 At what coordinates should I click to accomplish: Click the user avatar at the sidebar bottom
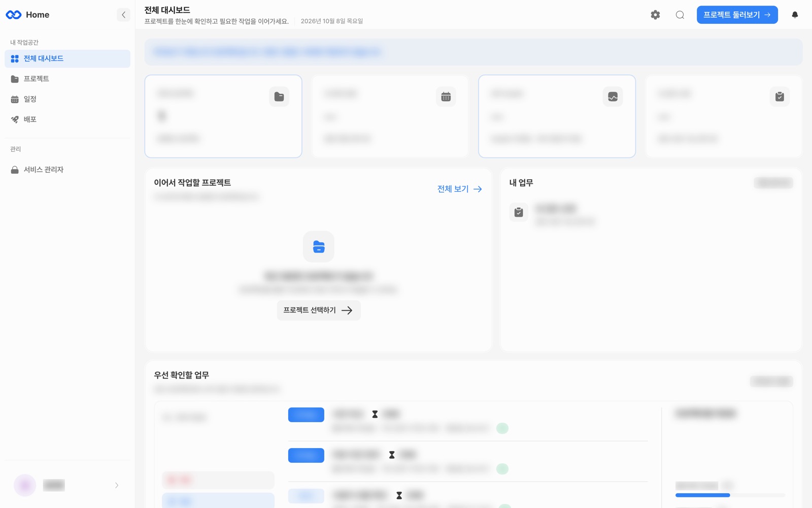point(25,486)
